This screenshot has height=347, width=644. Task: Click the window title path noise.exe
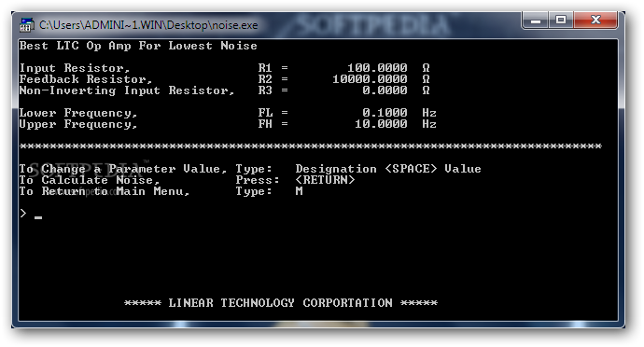pos(148,25)
